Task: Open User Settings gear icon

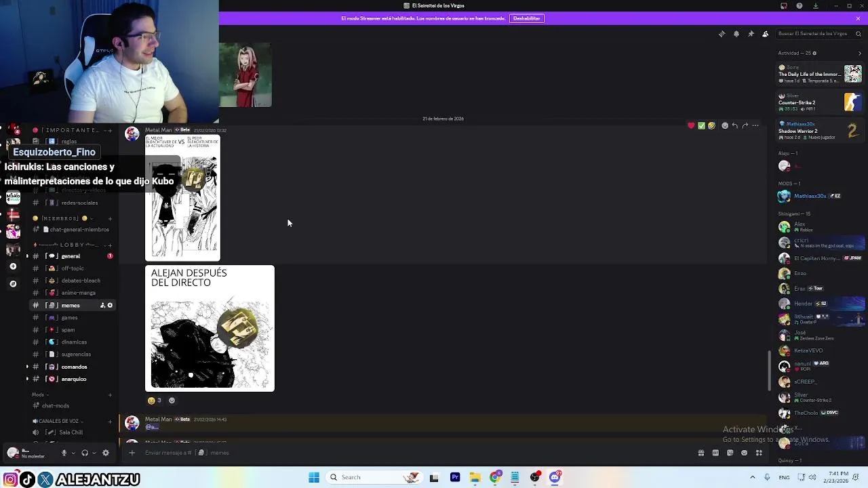Action: pos(105,453)
